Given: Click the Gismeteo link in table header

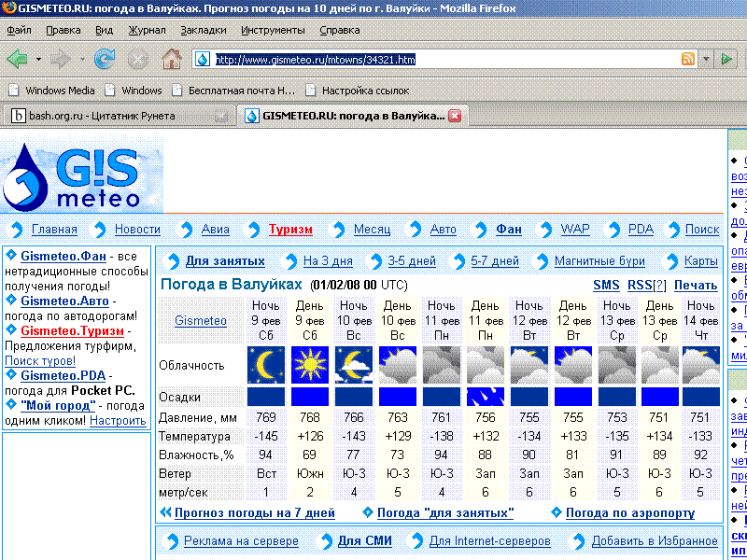Looking at the screenshot, I should click(x=201, y=320).
